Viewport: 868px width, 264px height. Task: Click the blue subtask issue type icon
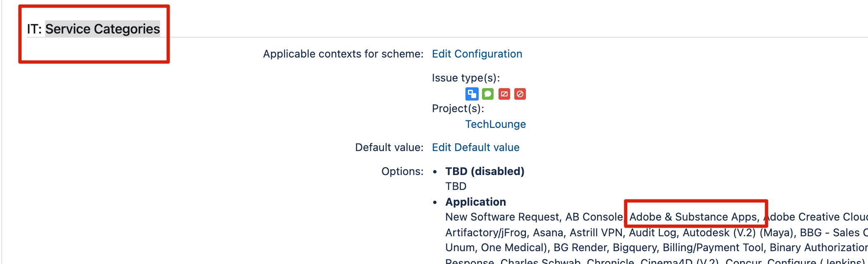(x=472, y=94)
